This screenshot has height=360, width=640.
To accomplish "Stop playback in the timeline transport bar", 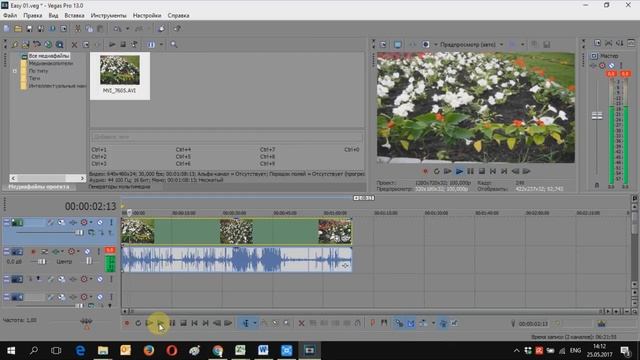I will click(x=183, y=323).
